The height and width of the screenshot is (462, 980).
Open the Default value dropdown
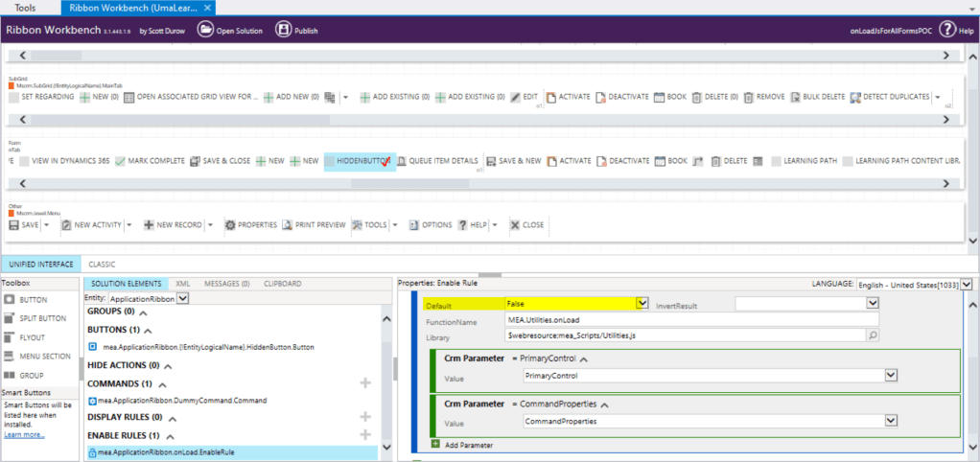[642, 303]
